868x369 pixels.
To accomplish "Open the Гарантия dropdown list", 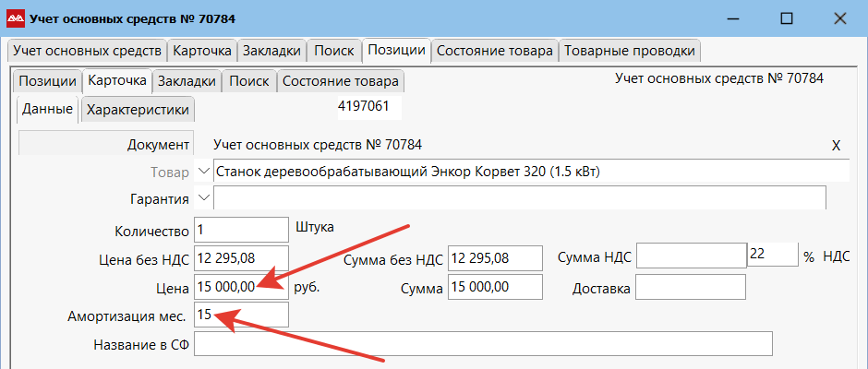I will click(203, 198).
